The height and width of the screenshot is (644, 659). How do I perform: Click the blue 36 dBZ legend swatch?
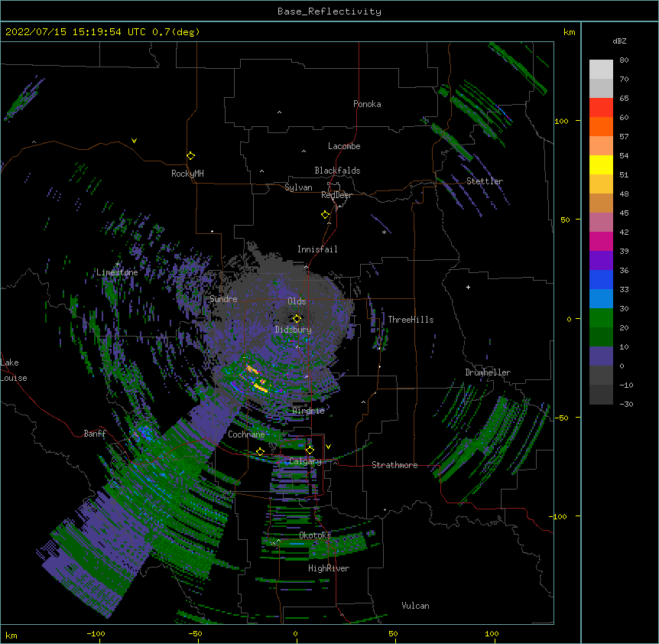tap(601, 279)
